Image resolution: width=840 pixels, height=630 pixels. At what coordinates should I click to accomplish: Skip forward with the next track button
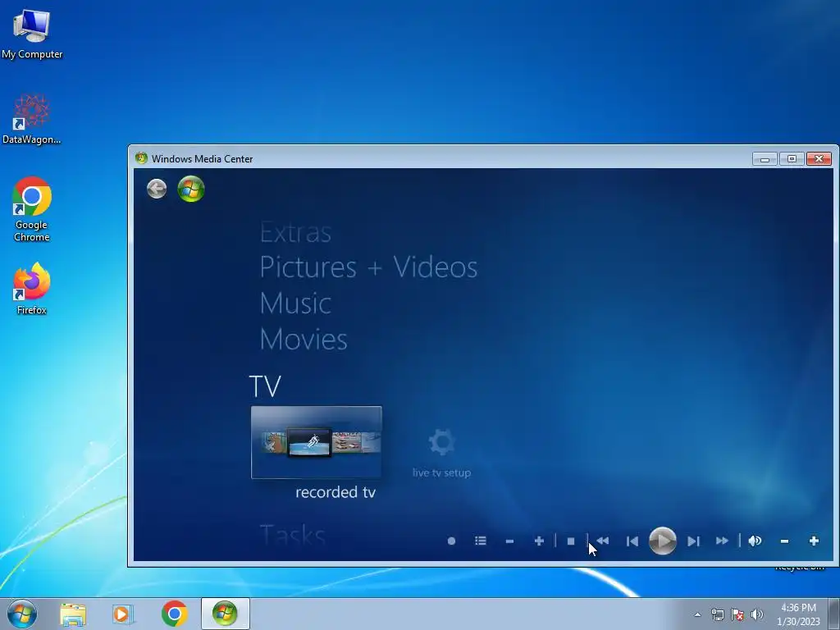pos(693,541)
